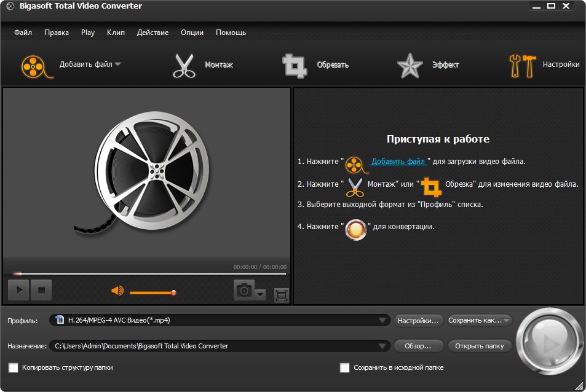This screenshot has width=586, height=392.
Task: Click the Приступая к работе heading
Action: 438,139
